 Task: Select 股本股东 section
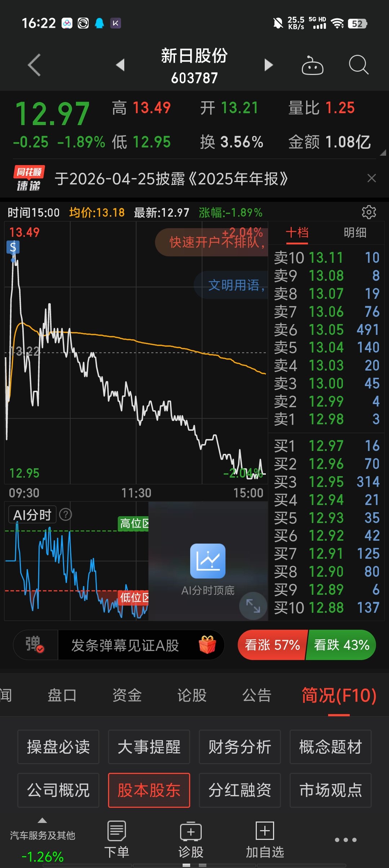point(149,790)
